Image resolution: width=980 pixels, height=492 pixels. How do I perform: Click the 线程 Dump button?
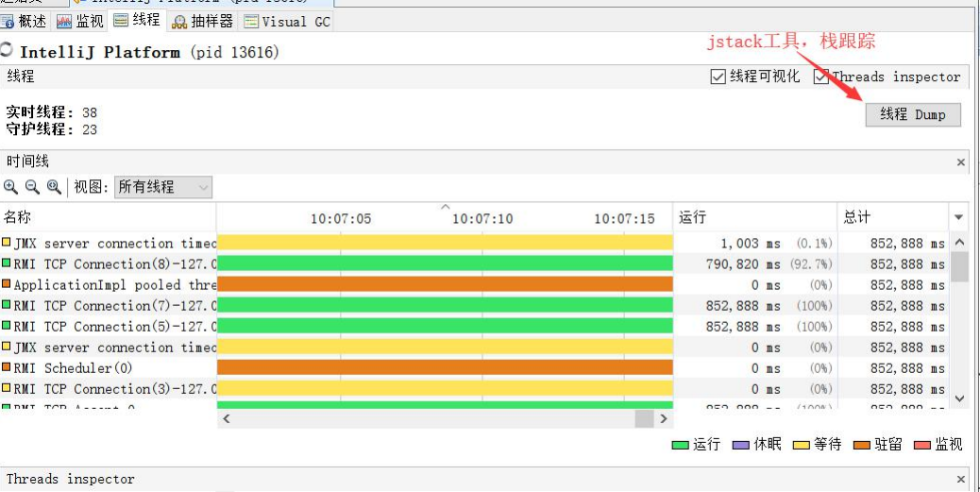pos(913,114)
